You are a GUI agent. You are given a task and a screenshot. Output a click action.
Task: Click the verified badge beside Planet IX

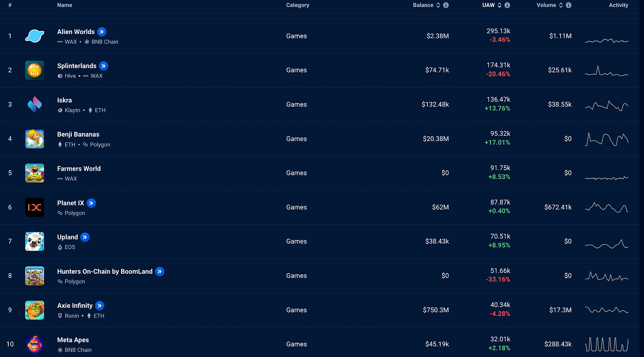point(91,203)
